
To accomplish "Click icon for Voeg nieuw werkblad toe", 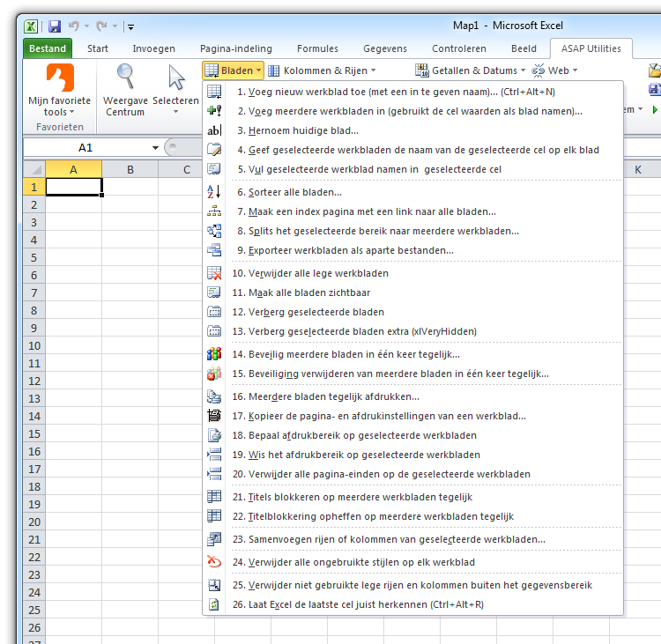I will pyautogui.click(x=214, y=92).
